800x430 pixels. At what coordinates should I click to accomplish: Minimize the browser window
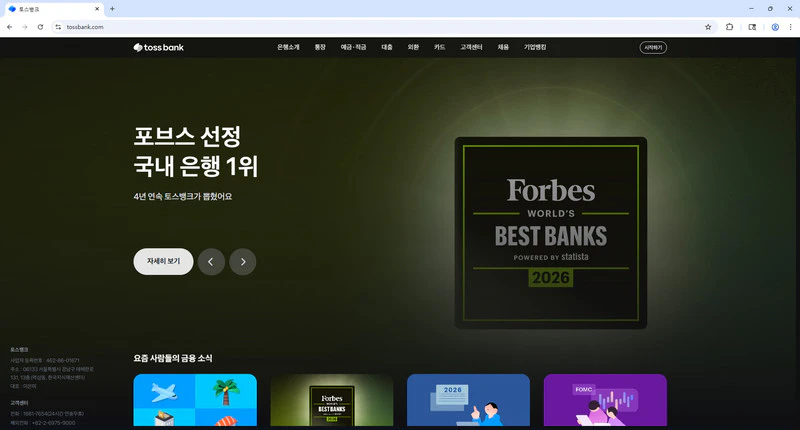751,9
